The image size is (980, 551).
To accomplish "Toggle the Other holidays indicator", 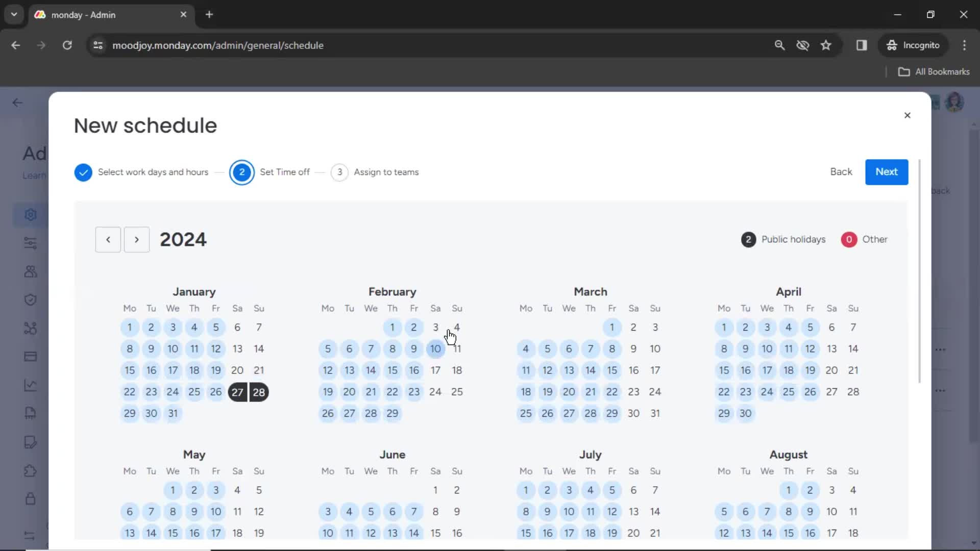I will point(849,239).
